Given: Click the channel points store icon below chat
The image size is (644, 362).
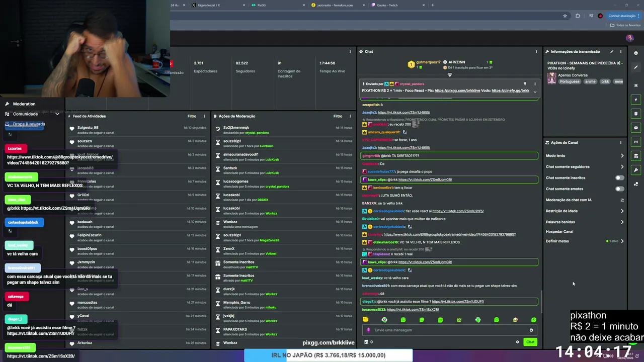Looking at the screenshot, I should 366,342.
